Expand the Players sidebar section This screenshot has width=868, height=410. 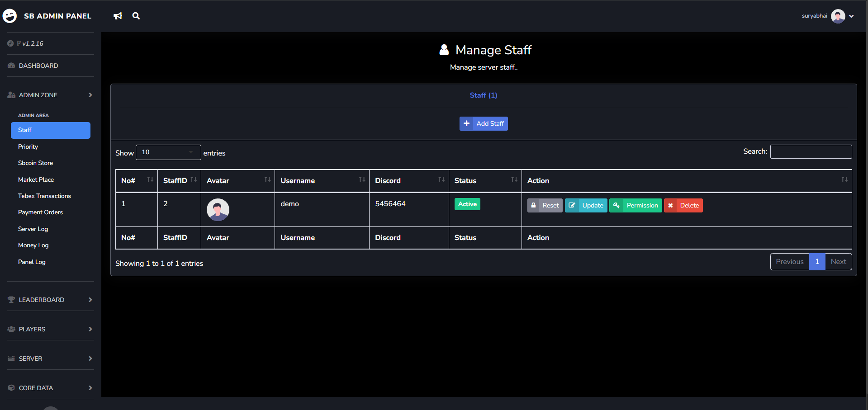50,329
